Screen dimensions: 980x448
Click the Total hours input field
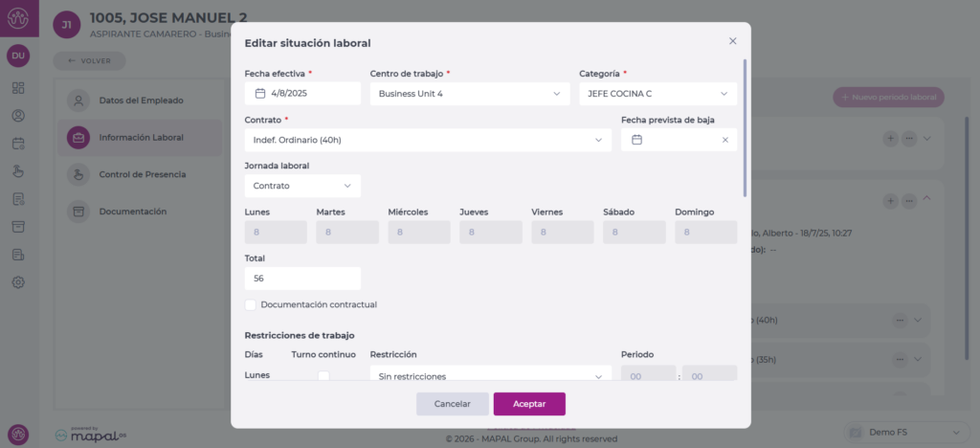coord(302,279)
